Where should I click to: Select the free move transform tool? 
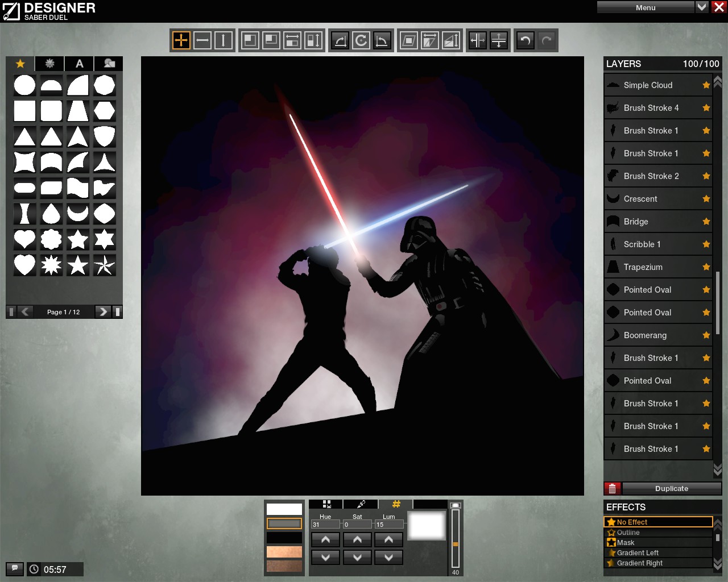pos(181,40)
